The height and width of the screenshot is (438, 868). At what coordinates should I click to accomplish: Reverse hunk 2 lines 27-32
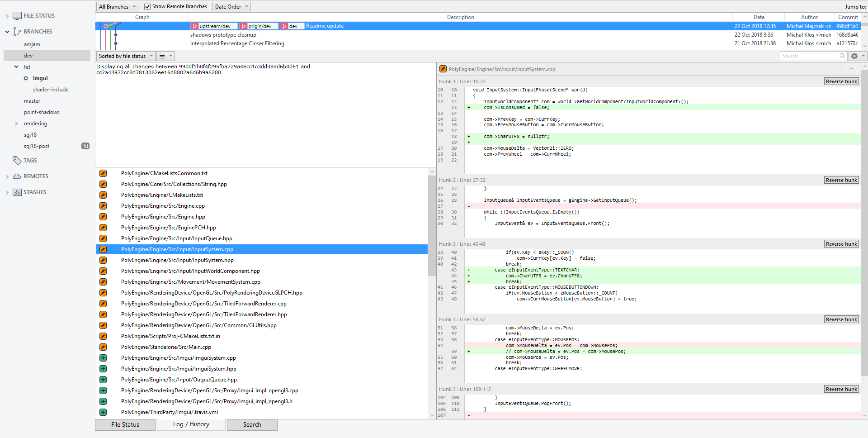click(x=841, y=181)
